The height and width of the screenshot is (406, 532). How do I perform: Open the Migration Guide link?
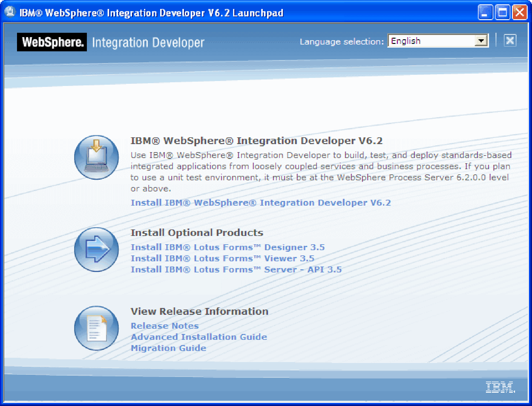168,348
